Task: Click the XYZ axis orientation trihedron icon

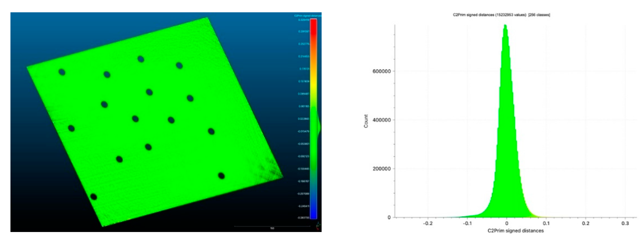Action: pos(318,226)
